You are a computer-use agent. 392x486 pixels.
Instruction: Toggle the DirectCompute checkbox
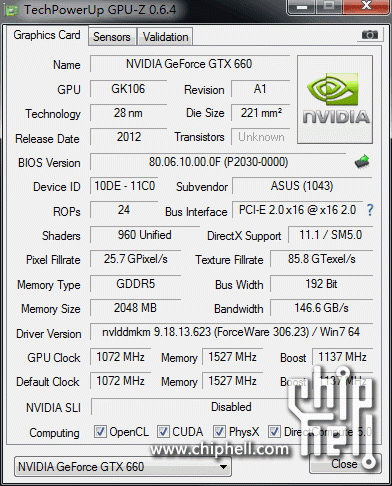[274, 432]
